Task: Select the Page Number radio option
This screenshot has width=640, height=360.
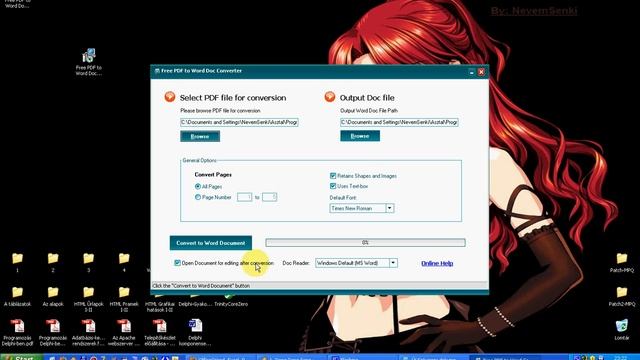Action: click(x=198, y=197)
